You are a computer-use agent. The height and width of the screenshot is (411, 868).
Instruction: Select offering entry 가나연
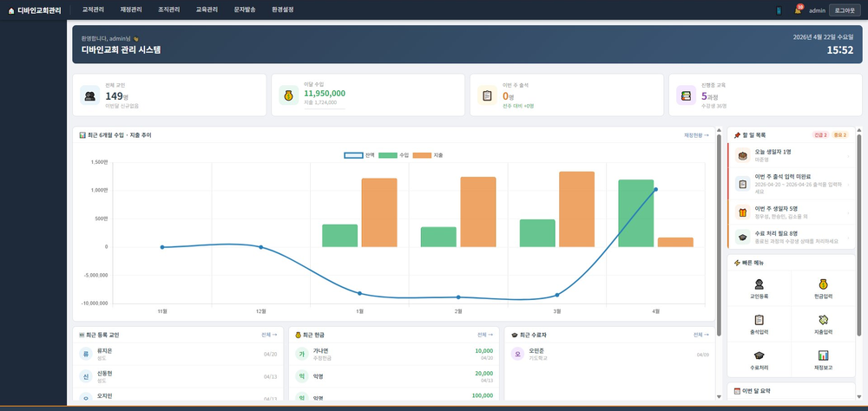[394, 354]
